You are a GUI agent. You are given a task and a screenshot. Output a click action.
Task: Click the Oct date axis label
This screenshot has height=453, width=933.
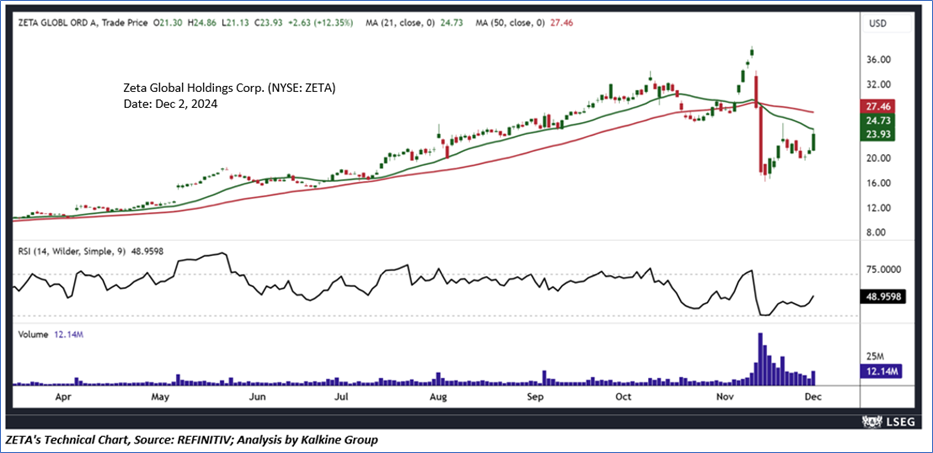tap(623, 396)
